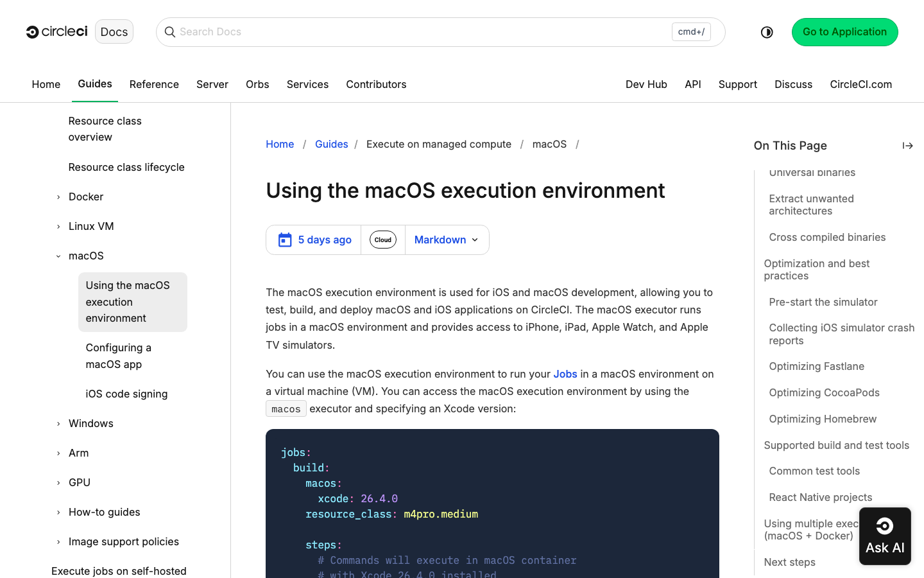
Task: Go to the Orbs tab
Action: [x=257, y=84]
